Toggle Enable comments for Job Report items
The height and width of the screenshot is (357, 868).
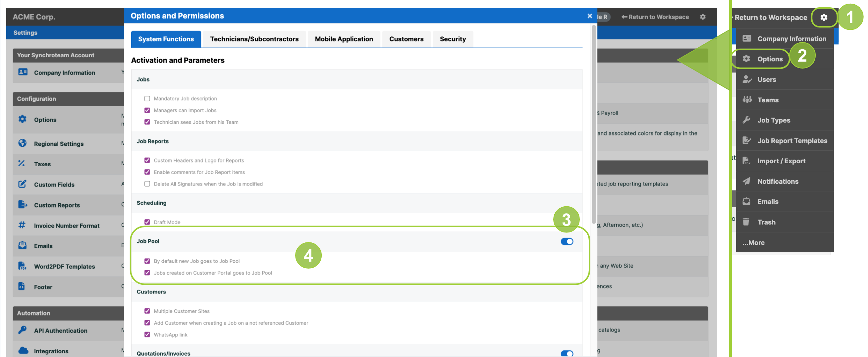[x=147, y=172]
